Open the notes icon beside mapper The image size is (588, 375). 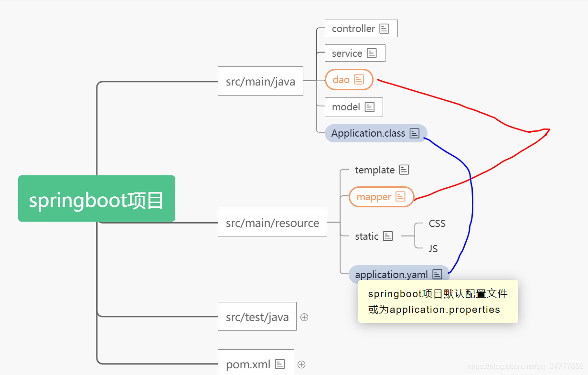pyautogui.click(x=401, y=196)
